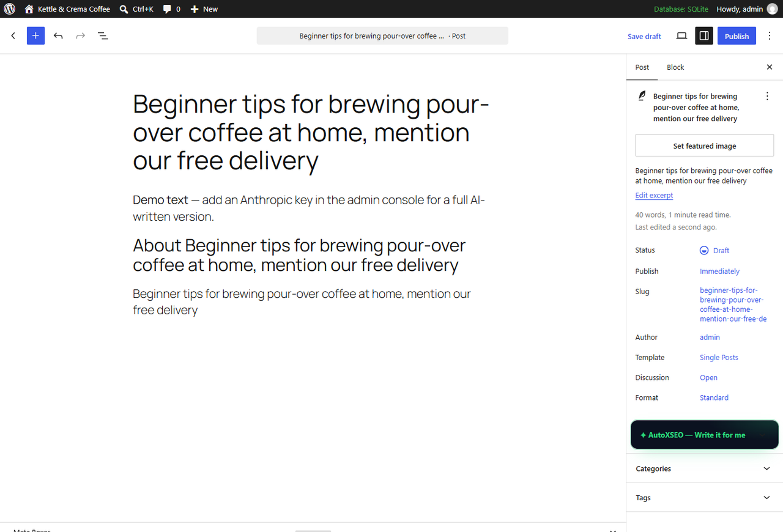Open the Ctrl+K search in admin bar
This screenshot has height=532, width=783.
point(136,9)
